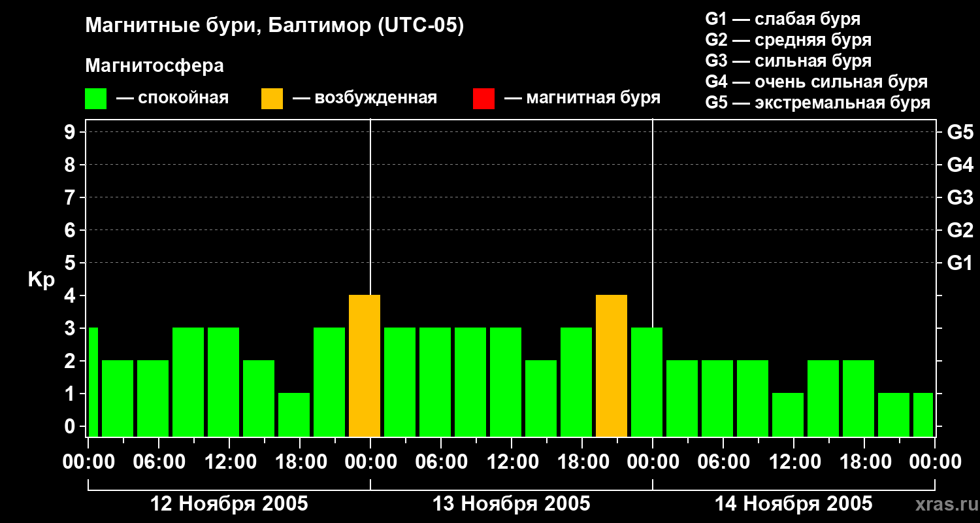This screenshot has width=980, height=523.
Task: Click the 18:00 time label for 14 Ноября
Action: (864, 462)
